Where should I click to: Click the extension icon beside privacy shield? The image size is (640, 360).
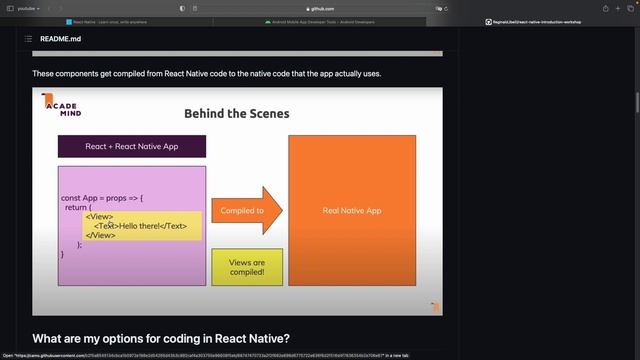coord(195,9)
